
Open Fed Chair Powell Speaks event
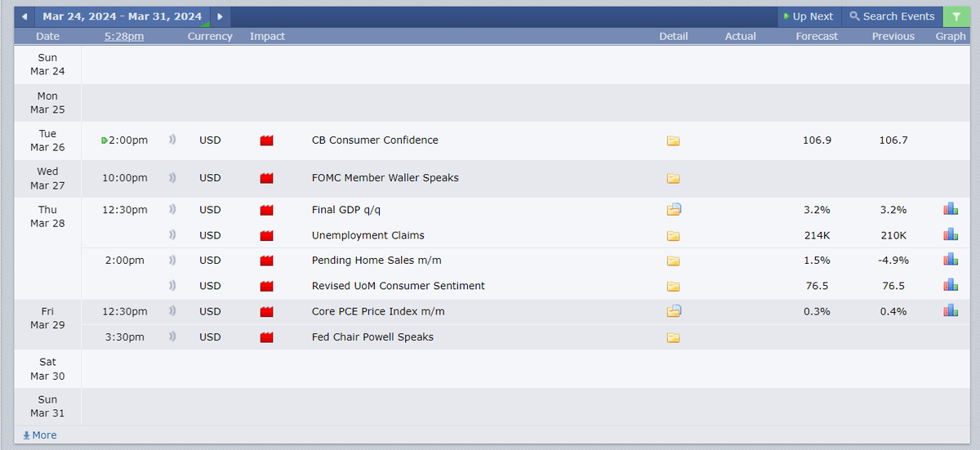click(372, 337)
